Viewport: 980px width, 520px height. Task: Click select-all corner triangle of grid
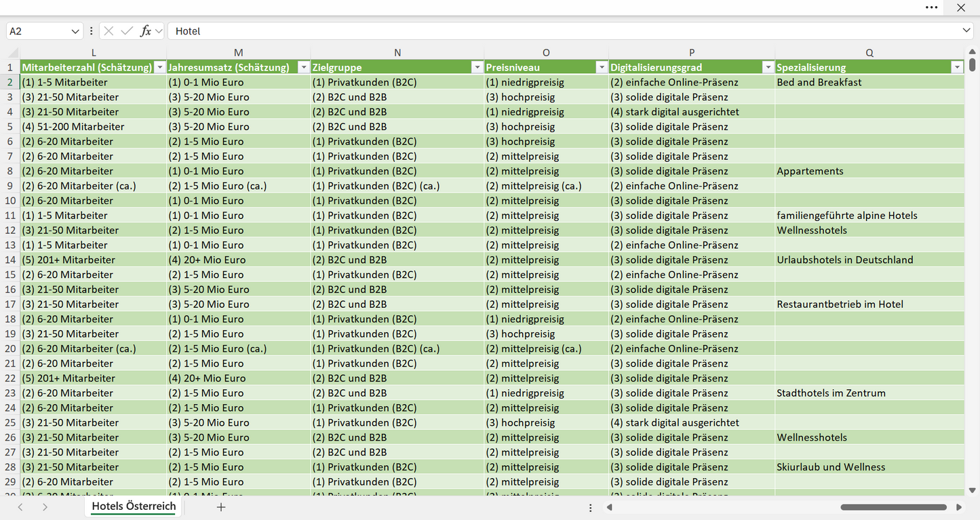point(13,53)
